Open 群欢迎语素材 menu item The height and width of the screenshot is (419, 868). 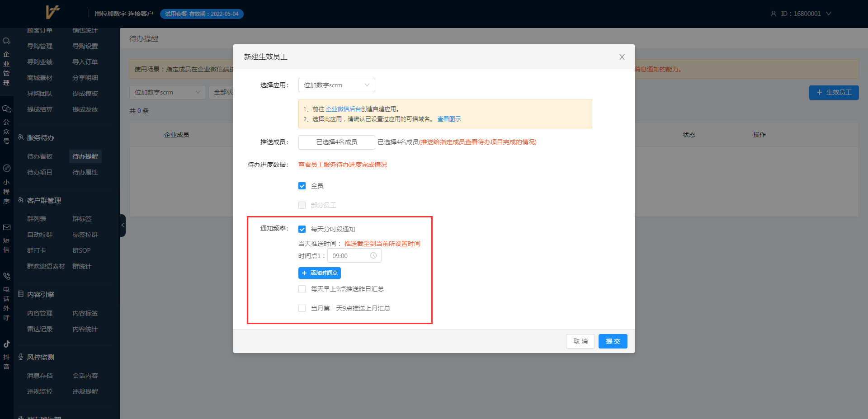(x=46, y=266)
